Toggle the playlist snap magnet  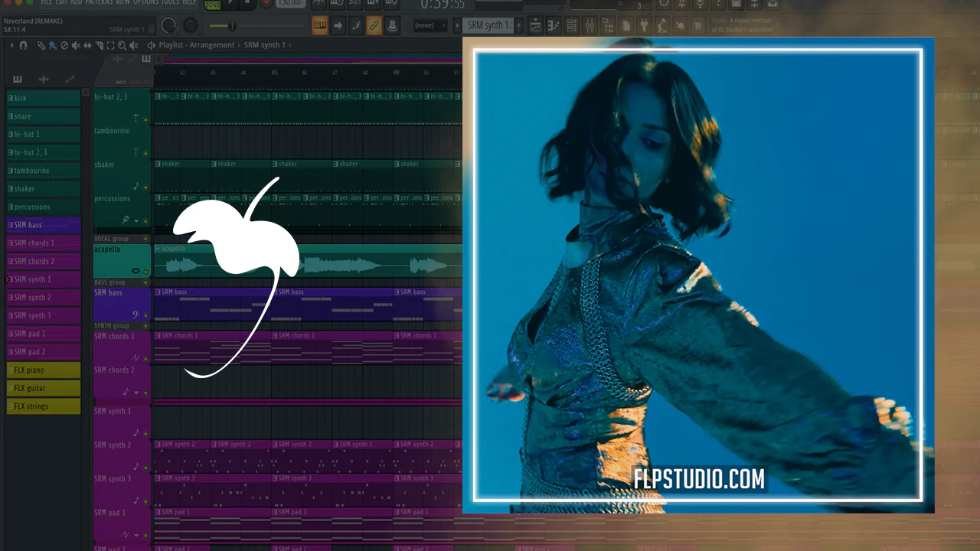[x=23, y=45]
